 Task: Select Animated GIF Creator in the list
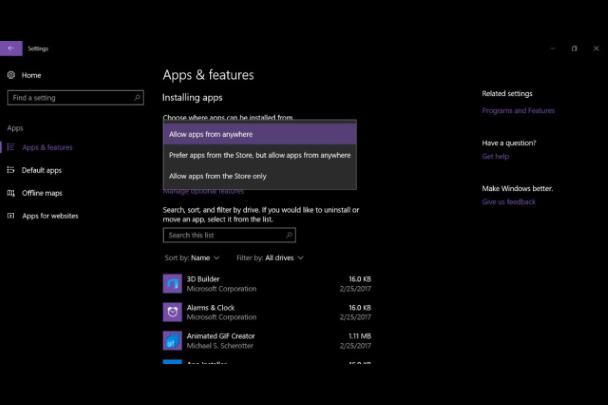(x=267, y=341)
